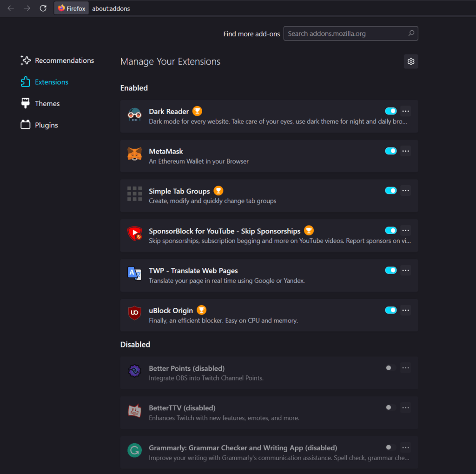Click the Themes paintbrush icon
Viewport: 476px width, 474px height.
pyautogui.click(x=26, y=103)
